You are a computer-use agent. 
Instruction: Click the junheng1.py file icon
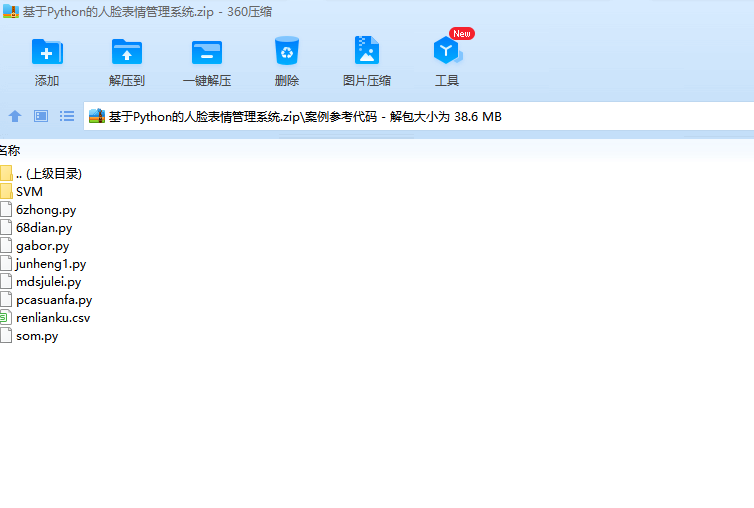tap(6, 263)
